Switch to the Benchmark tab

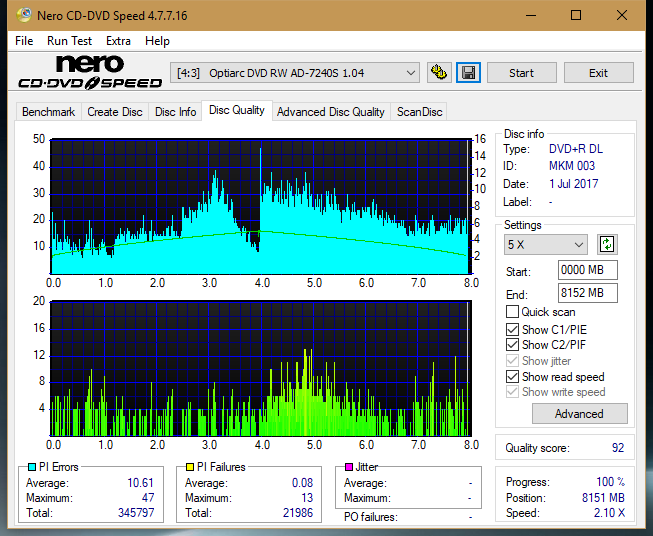[49, 112]
